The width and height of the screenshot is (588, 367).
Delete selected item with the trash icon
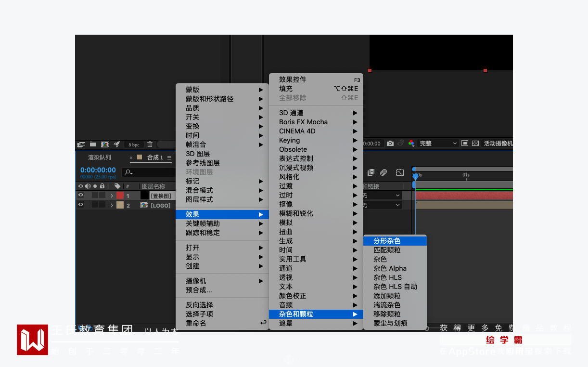(150, 144)
